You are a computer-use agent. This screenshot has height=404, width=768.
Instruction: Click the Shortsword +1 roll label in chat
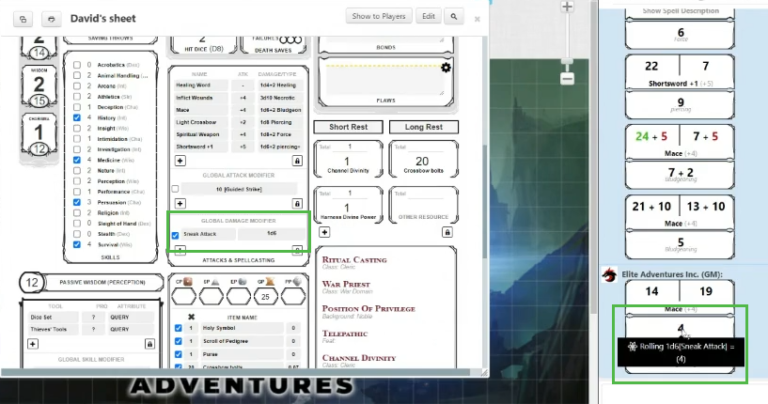click(x=679, y=84)
